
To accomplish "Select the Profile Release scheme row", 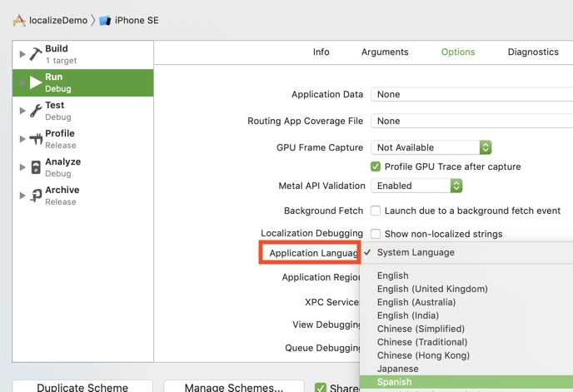I will (x=83, y=139).
